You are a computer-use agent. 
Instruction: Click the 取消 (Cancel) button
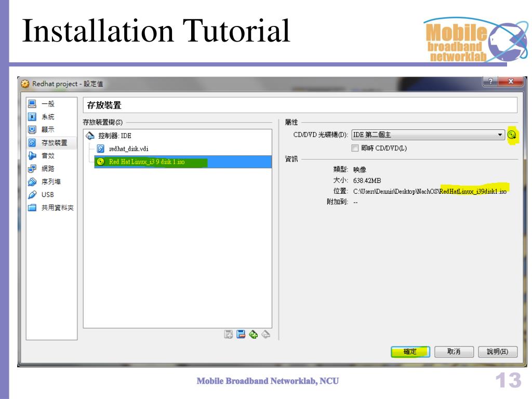tap(454, 352)
